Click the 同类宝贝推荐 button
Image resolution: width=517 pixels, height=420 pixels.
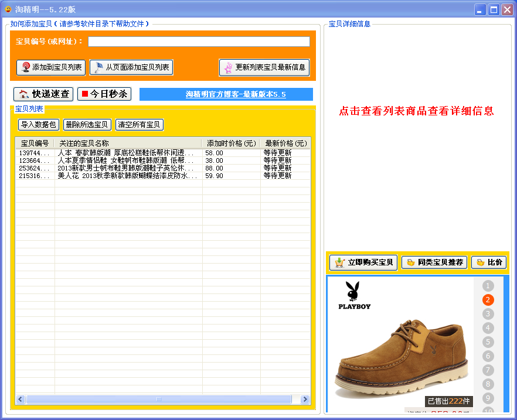434,262
